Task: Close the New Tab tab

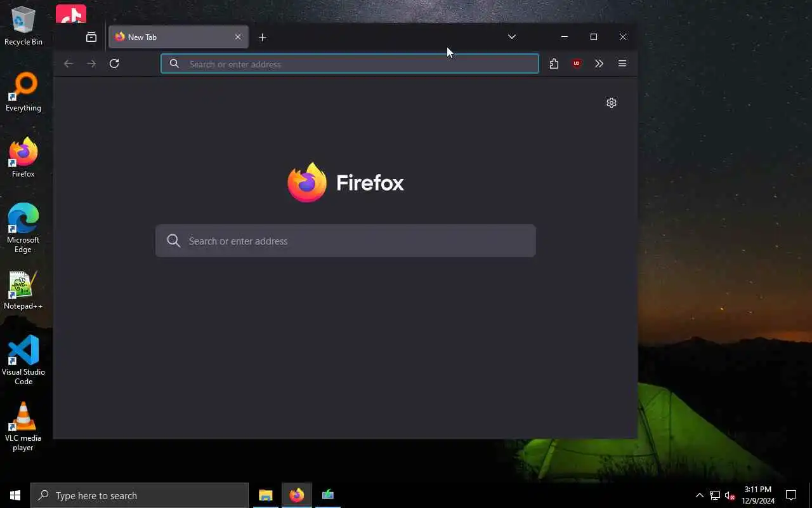Action: pyautogui.click(x=238, y=37)
